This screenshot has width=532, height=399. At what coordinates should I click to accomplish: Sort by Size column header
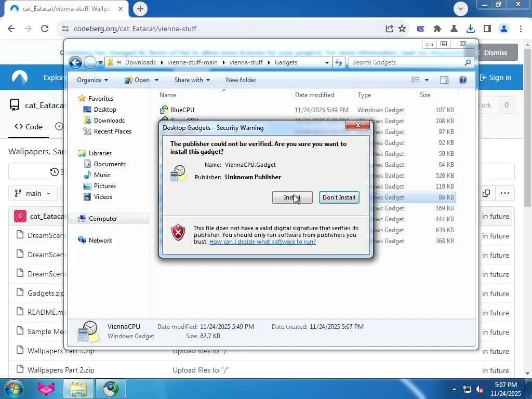[x=425, y=95]
